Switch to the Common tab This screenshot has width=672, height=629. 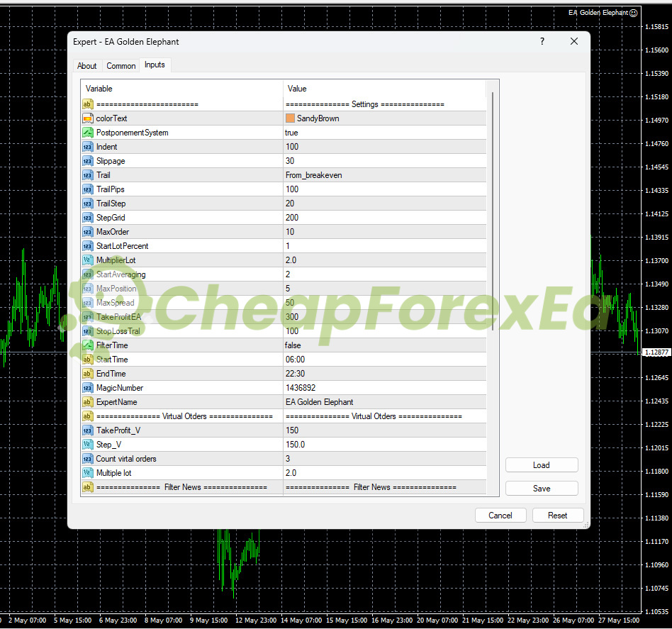pyautogui.click(x=121, y=66)
